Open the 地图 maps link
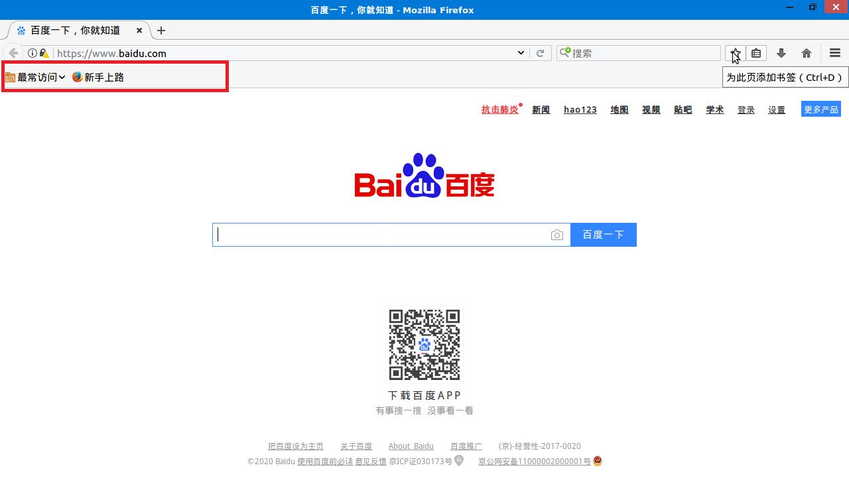Image resolution: width=849 pixels, height=504 pixels. coord(620,110)
